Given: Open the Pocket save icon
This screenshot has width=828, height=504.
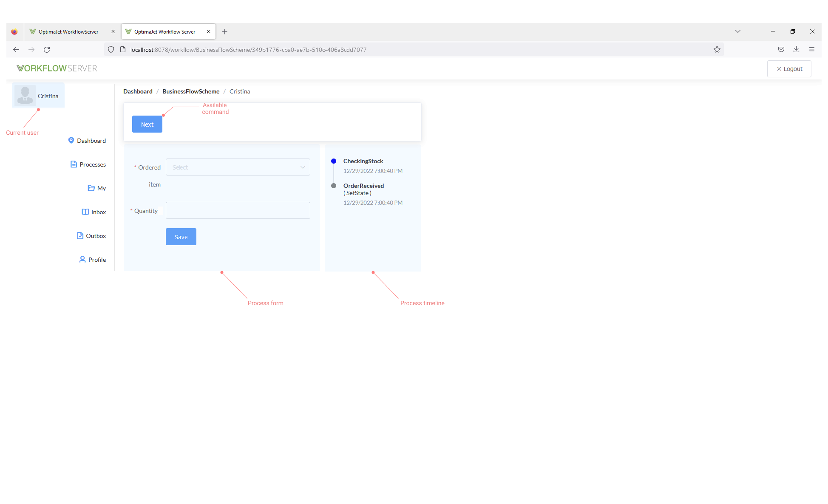Looking at the screenshot, I should [x=781, y=49].
